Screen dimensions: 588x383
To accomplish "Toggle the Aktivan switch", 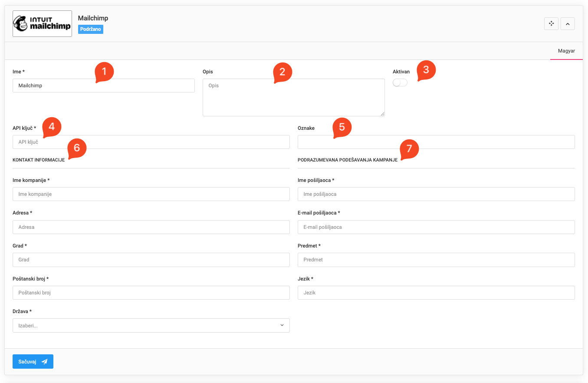I will pos(400,83).
